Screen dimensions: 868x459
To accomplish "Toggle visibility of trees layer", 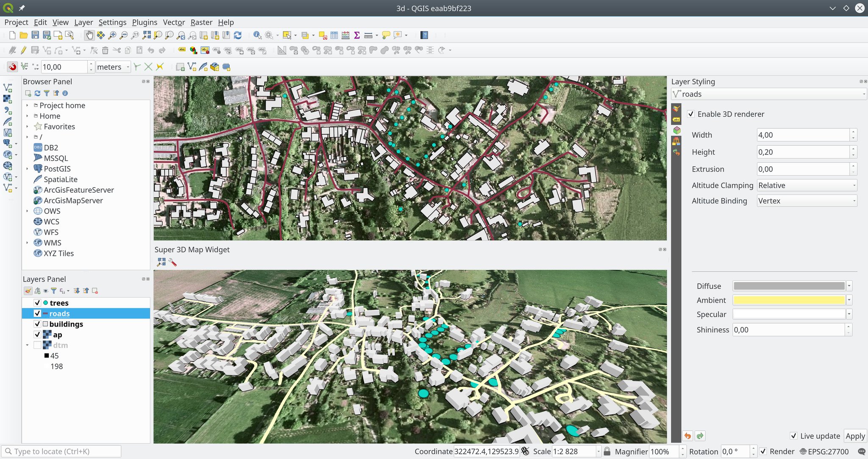I will tap(37, 303).
